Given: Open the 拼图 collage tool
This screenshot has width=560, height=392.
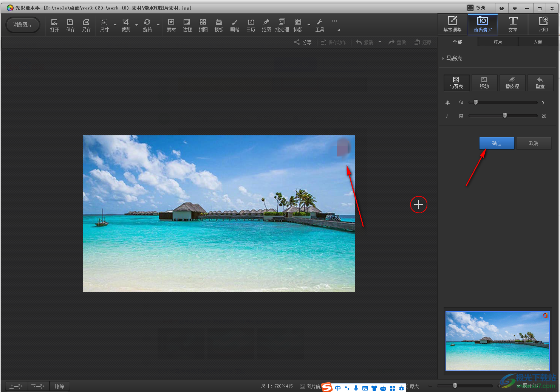Looking at the screenshot, I should click(203, 25).
